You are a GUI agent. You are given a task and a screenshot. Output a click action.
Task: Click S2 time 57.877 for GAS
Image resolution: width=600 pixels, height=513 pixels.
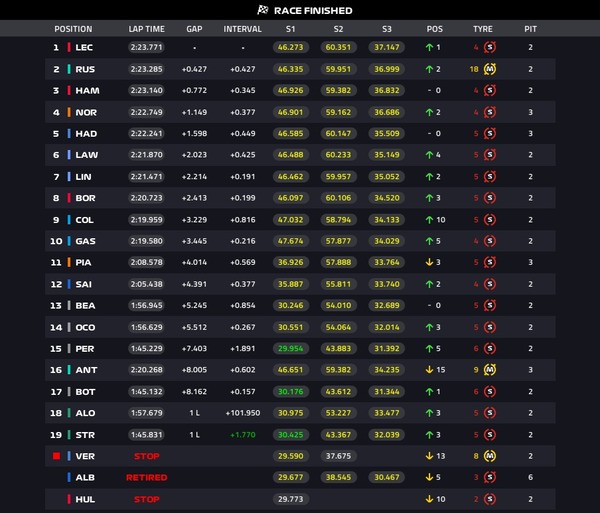coord(338,241)
